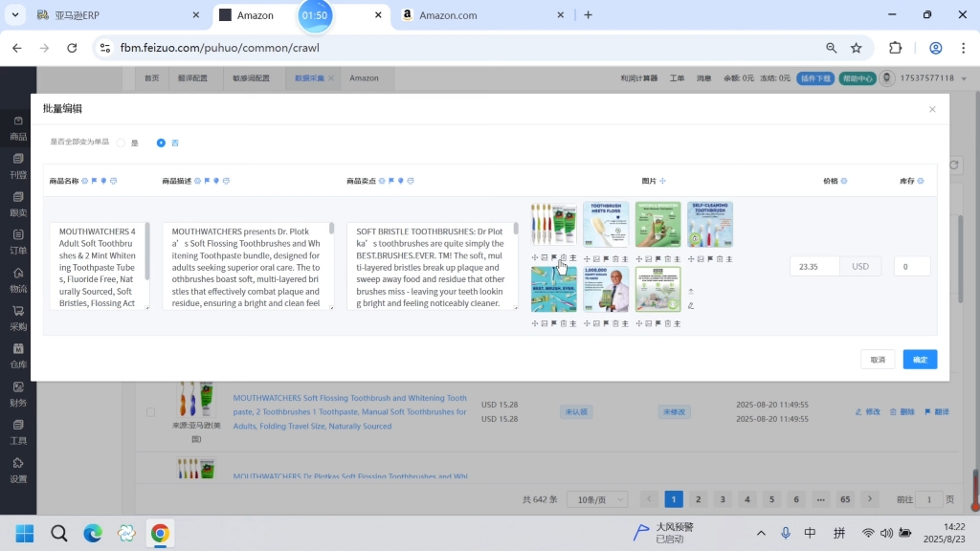Image resolution: width=980 pixels, height=551 pixels.
Task: Click 修改 on the background product row
Action: coord(867,411)
